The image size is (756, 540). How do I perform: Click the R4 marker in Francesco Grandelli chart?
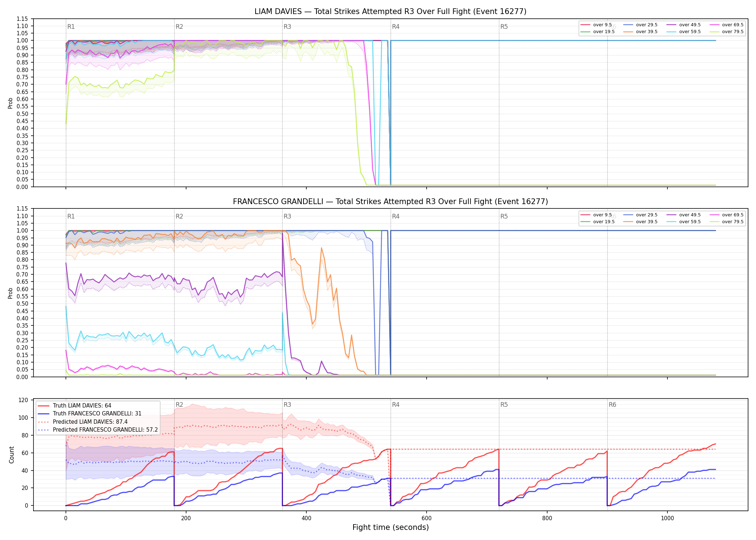pyautogui.click(x=396, y=216)
